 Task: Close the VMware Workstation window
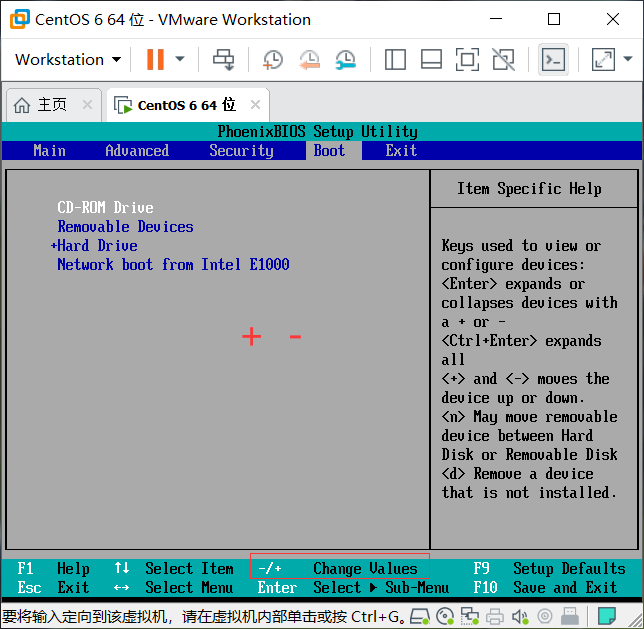[x=613, y=19]
